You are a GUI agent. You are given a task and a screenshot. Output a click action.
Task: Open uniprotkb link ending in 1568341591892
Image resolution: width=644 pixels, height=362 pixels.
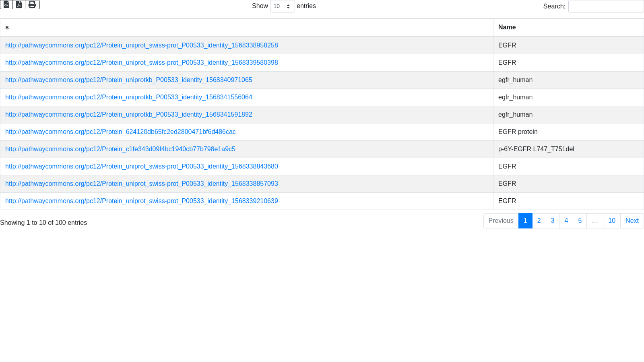pos(128,115)
